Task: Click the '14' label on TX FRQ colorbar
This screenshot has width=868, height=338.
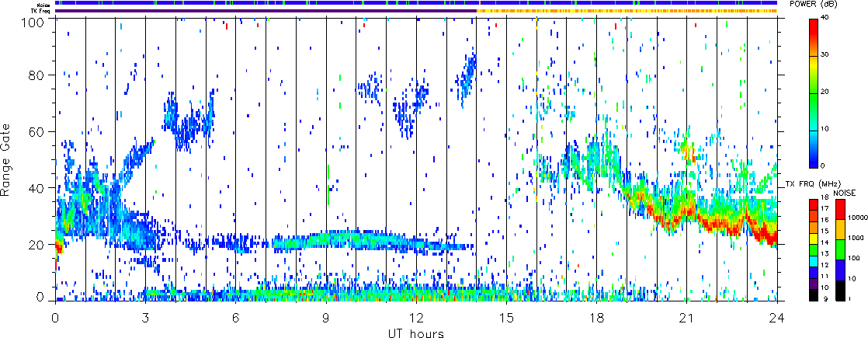Action: (825, 242)
